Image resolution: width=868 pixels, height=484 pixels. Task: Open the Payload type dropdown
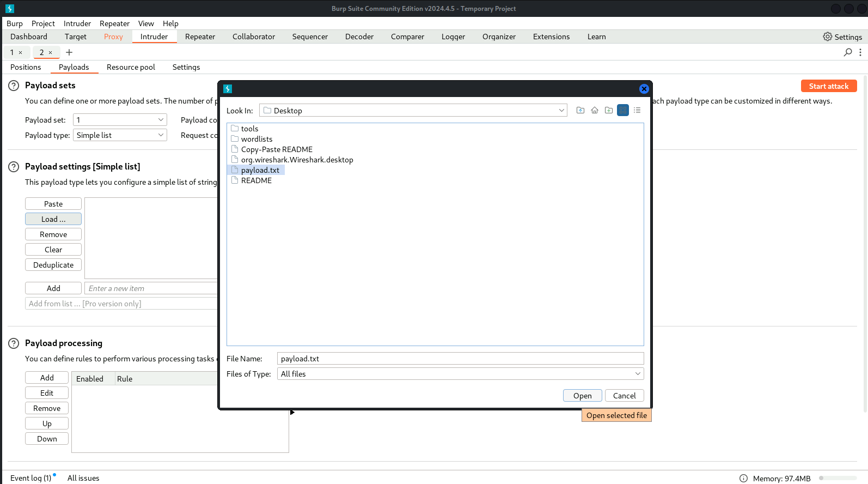[x=120, y=135]
